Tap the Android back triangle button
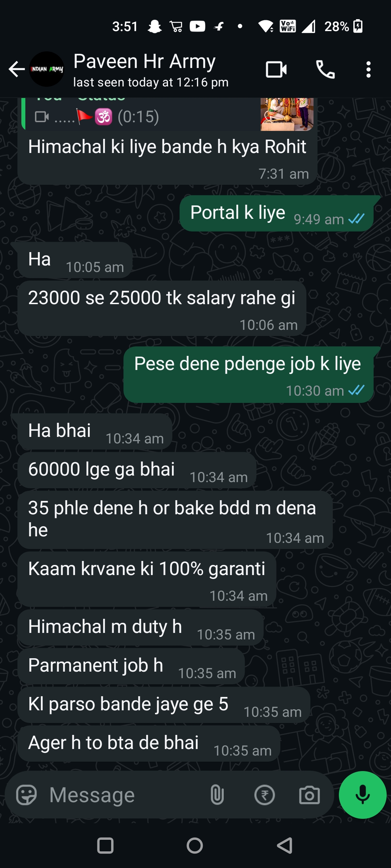This screenshot has height=868, width=391. pyautogui.click(x=285, y=846)
